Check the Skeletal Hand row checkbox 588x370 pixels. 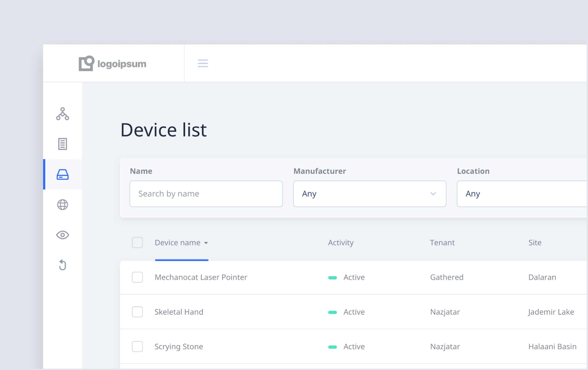click(x=137, y=312)
